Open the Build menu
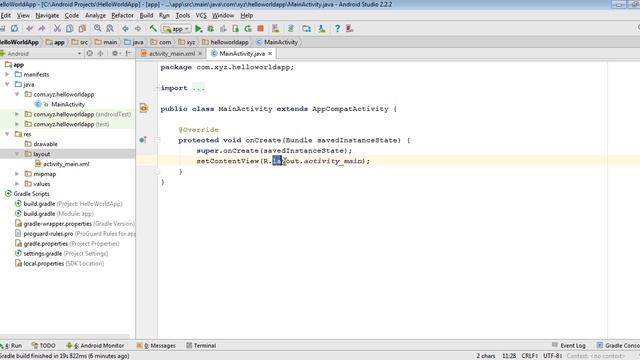The height and width of the screenshot is (360, 640). point(146,16)
